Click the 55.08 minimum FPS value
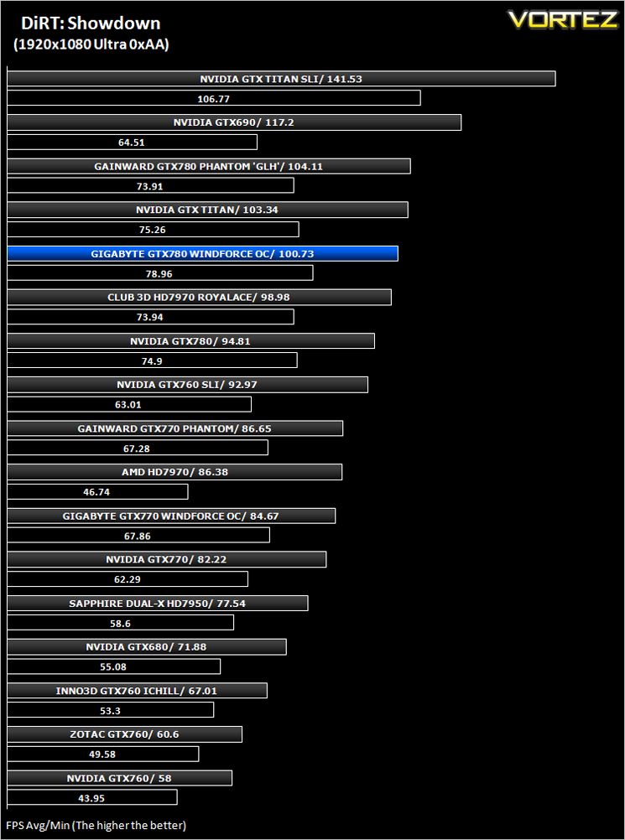This screenshot has height=840, width=625. [x=112, y=667]
